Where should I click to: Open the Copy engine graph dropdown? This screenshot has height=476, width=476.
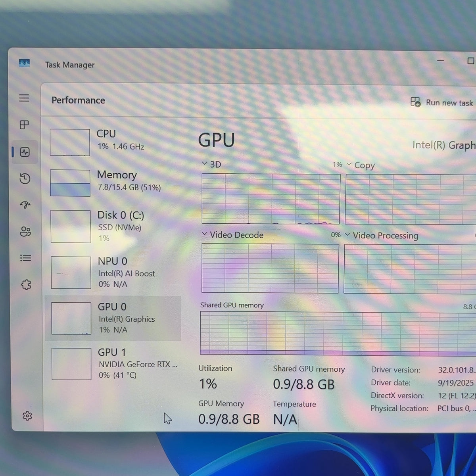(361, 165)
